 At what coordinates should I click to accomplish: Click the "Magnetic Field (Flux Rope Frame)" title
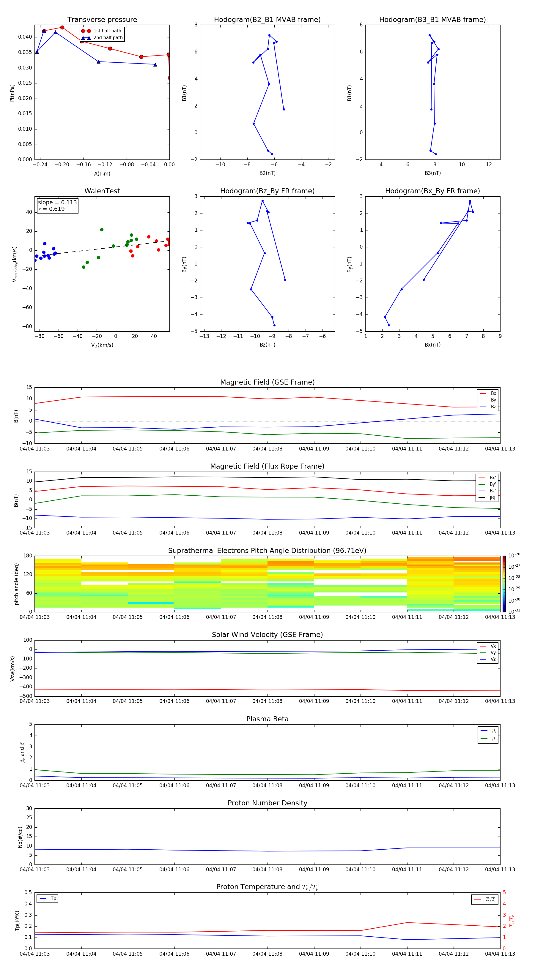pyautogui.click(x=267, y=467)
